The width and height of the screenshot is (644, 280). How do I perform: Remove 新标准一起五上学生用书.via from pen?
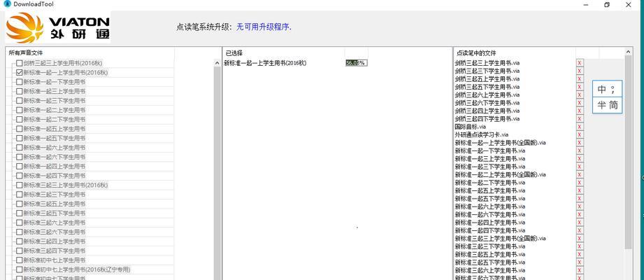click(x=580, y=190)
